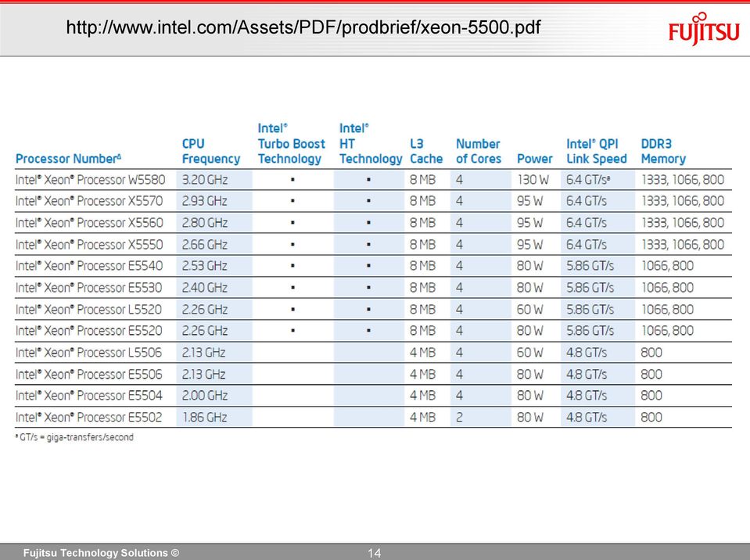Click core count 2 in E5502 row
The height and width of the screenshot is (560, 750).
(x=459, y=418)
